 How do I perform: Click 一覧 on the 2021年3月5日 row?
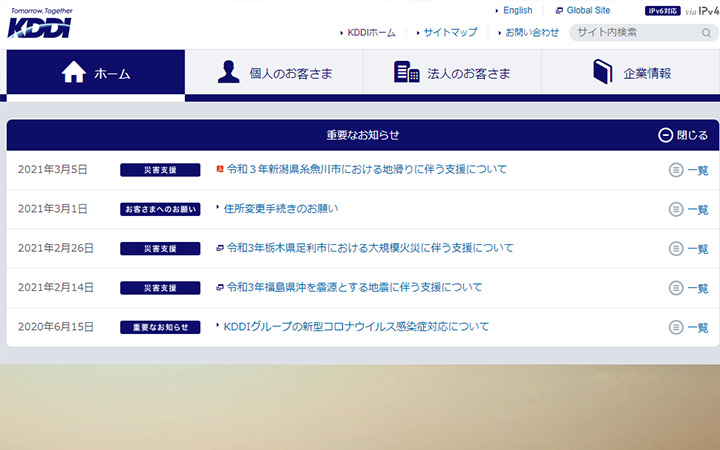click(698, 170)
